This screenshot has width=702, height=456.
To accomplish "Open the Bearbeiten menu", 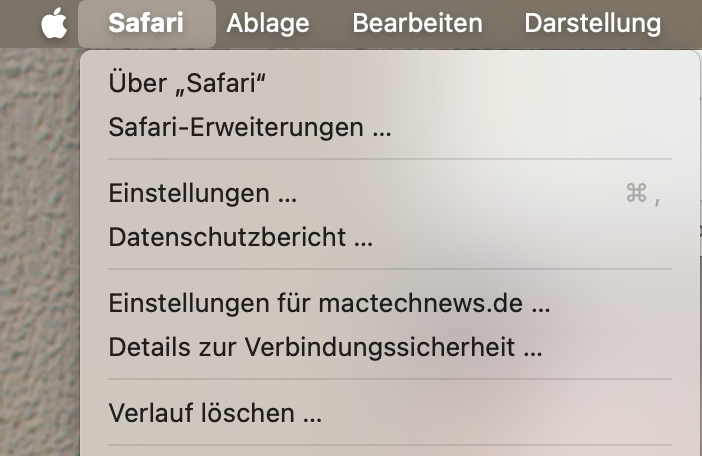I will [x=417, y=23].
